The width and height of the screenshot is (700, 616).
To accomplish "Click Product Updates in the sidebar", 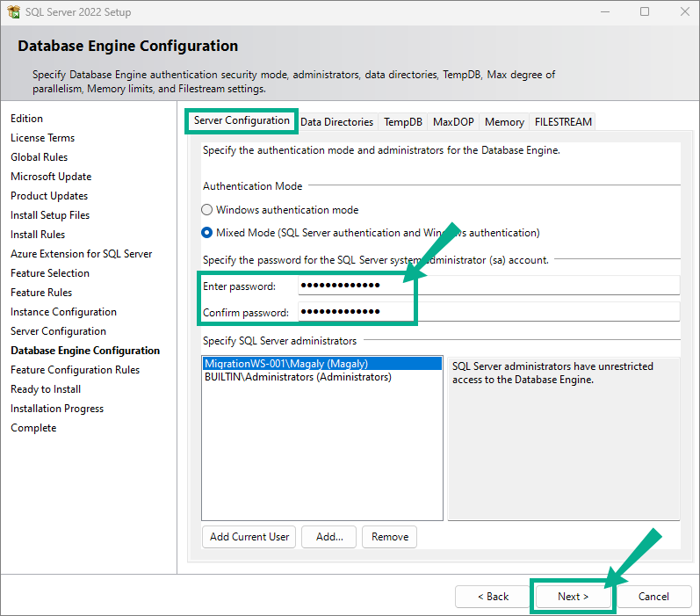I will (x=49, y=196).
